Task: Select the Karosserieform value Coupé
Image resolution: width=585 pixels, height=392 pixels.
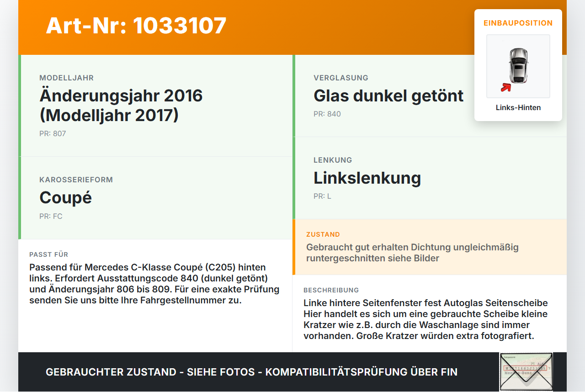Action: pyautogui.click(x=66, y=198)
